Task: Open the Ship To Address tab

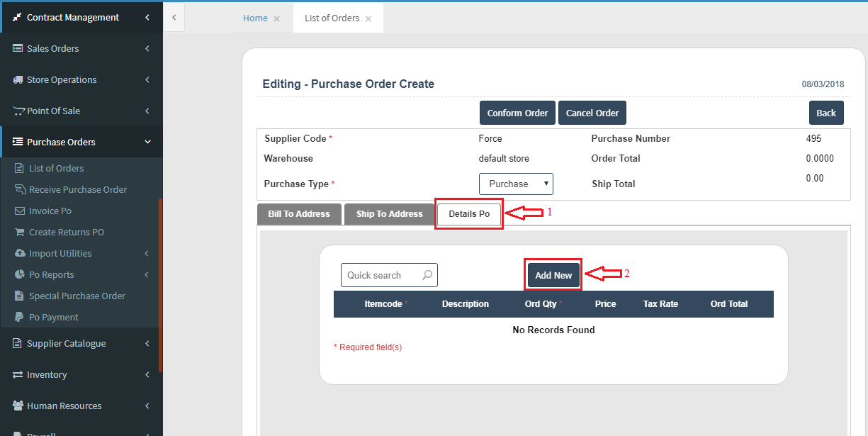Action: 389,214
